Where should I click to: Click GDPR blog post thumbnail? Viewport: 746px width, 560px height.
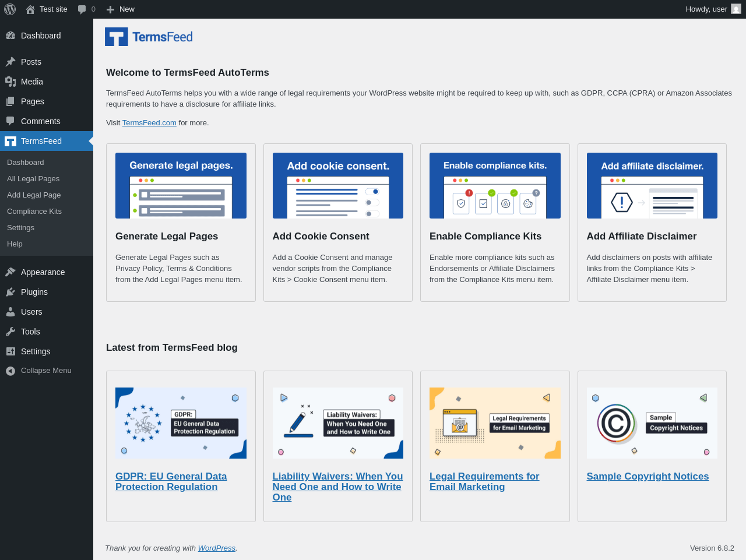[x=181, y=423]
